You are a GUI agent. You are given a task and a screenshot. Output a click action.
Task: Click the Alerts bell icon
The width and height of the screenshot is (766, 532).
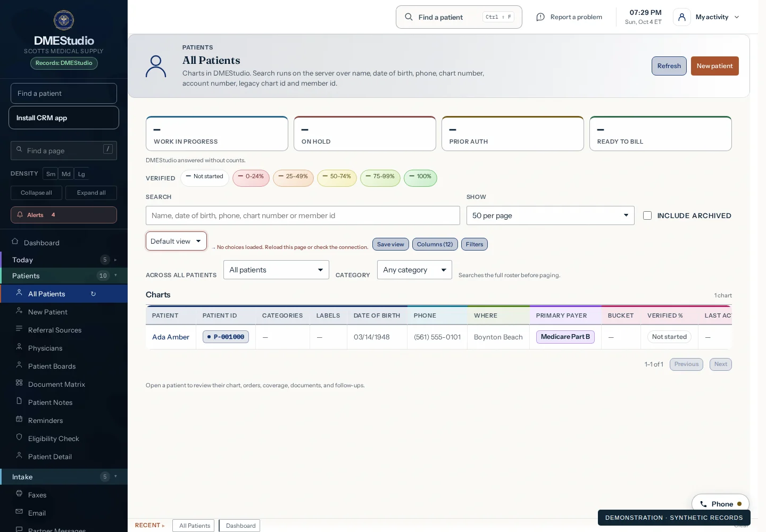tap(20, 215)
